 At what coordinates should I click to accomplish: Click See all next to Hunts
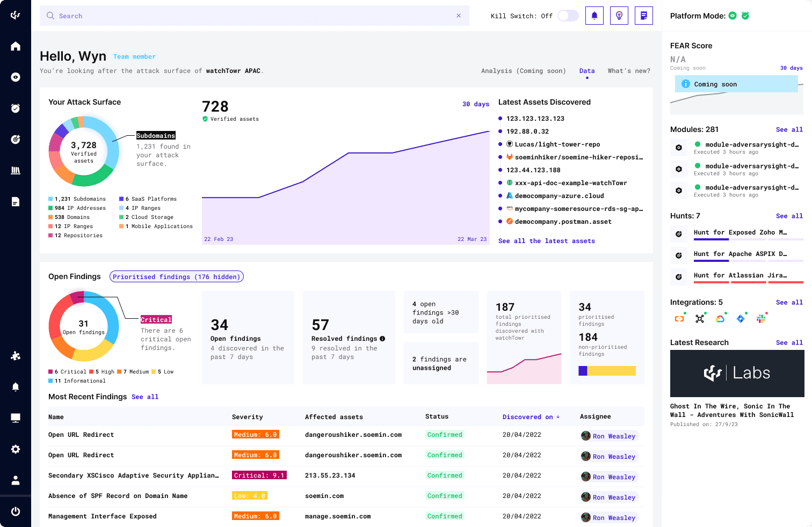pos(789,216)
